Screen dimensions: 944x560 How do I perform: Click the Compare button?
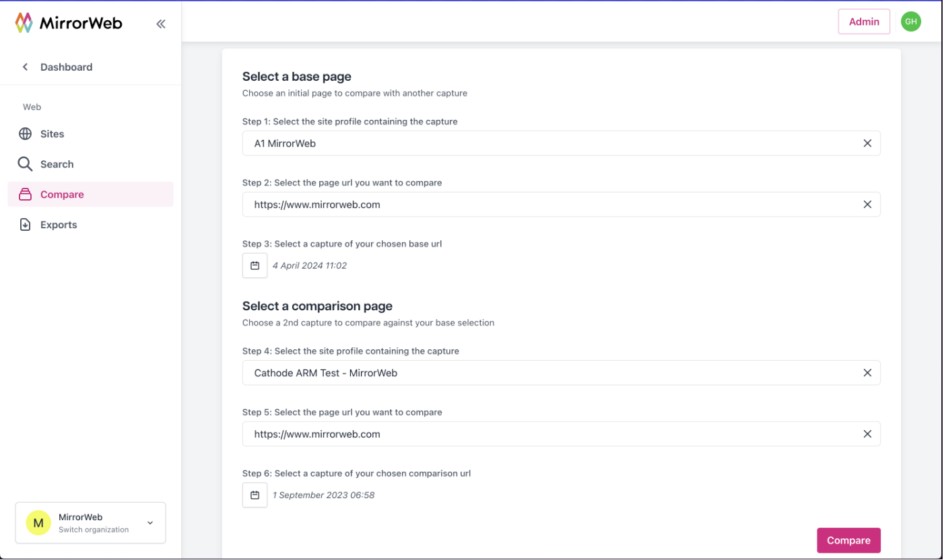(848, 540)
